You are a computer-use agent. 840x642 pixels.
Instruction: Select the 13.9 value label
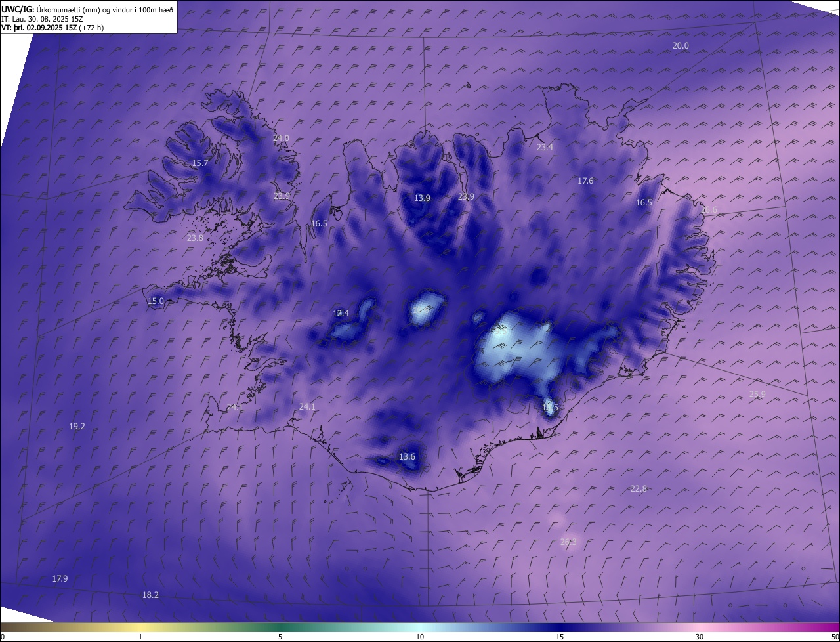coord(422,198)
